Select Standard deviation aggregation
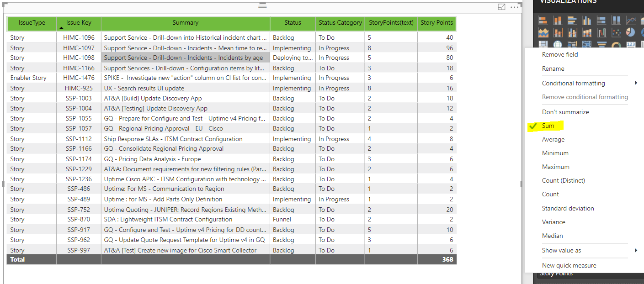 click(x=568, y=208)
